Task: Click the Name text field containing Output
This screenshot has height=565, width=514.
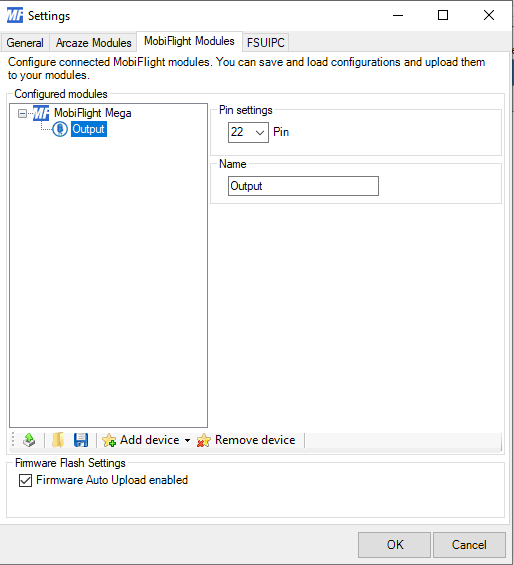Action: pyautogui.click(x=303, y=186)
